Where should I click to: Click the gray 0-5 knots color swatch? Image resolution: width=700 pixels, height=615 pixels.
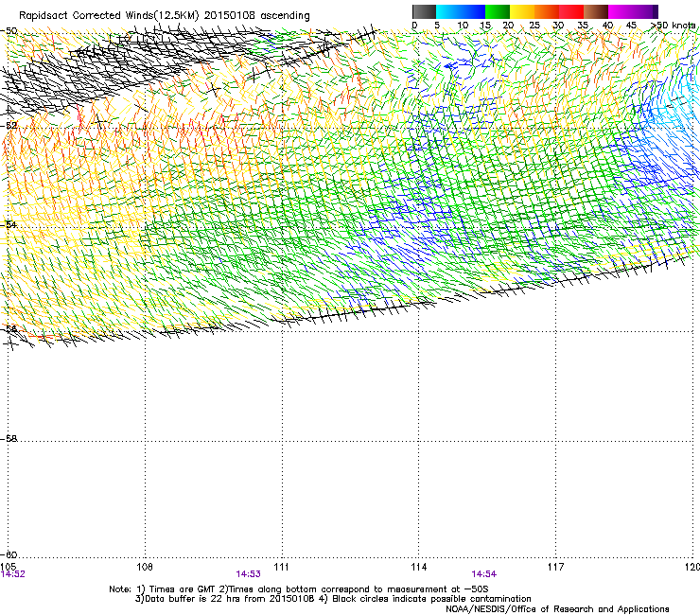point(424,11)
